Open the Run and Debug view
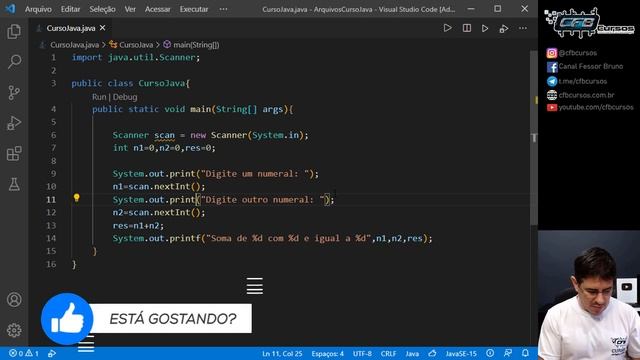Screen dimensions: 640x360 pyautogui.click(x=14, y=123)
